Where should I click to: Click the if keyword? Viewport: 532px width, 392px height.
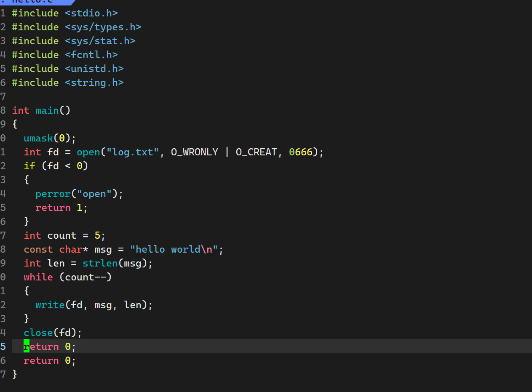(29, 166)
